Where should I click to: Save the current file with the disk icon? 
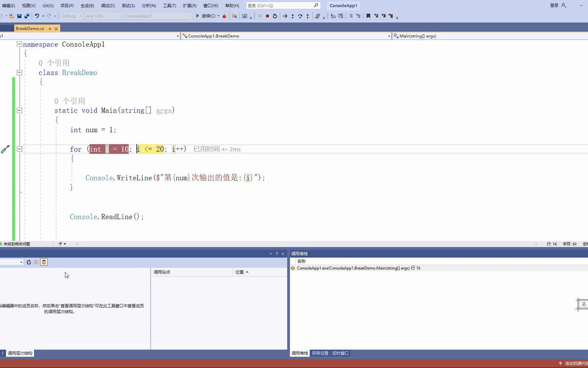pyautogui.click(x=19, y=16)
